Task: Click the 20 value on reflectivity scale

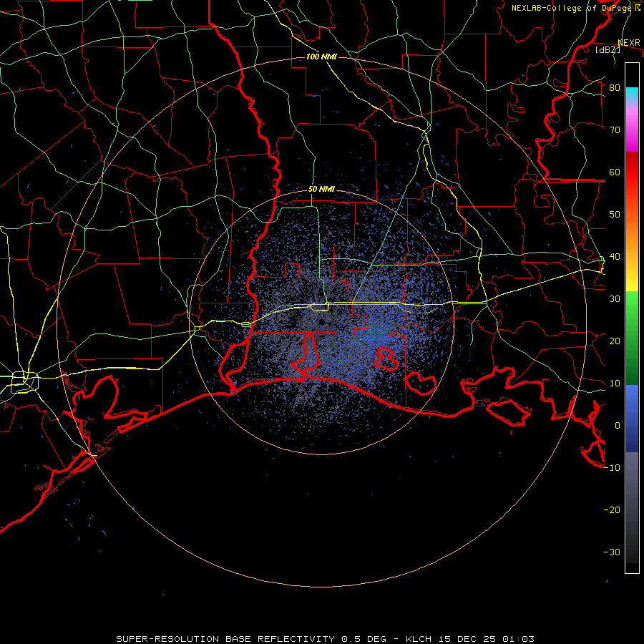Action: click(x=615, y=341)
